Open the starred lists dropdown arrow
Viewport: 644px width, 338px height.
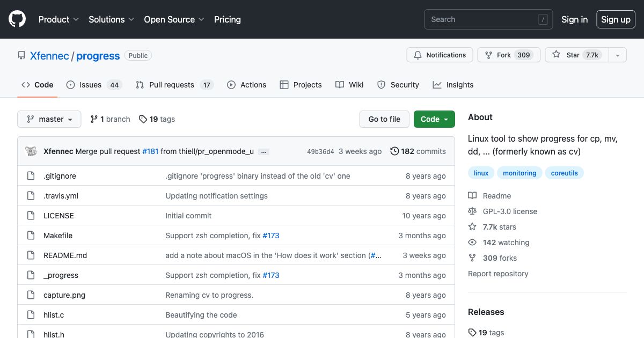coord(617,55)
